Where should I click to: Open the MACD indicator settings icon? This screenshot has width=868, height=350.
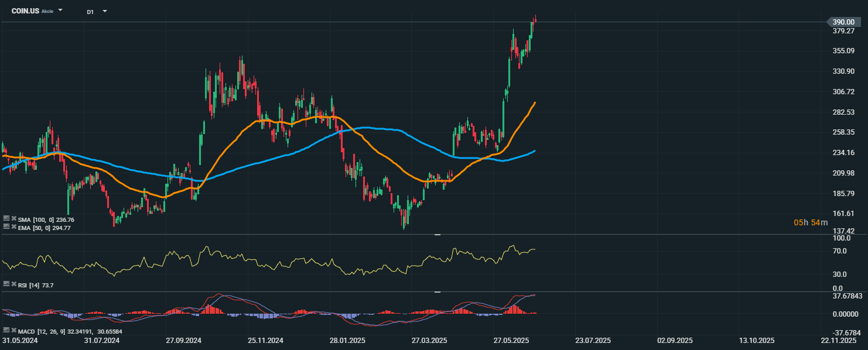pyautogui.click(x=6, y=331)
